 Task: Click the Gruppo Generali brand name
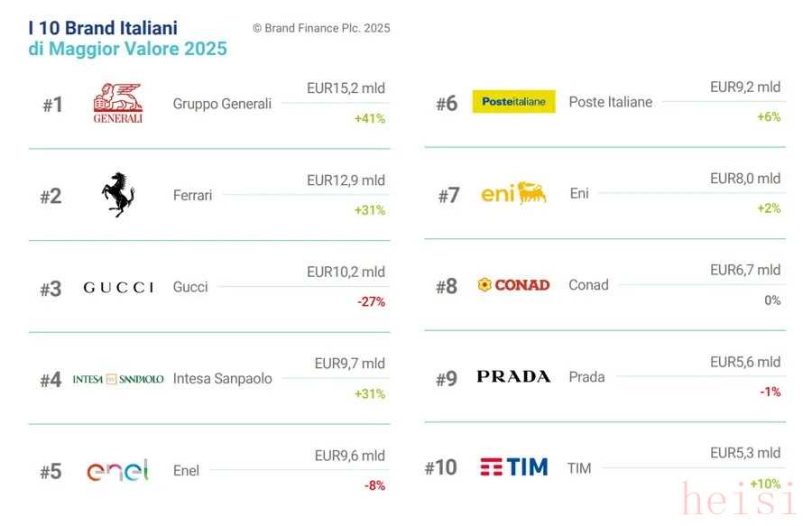(x=222, y=104)
